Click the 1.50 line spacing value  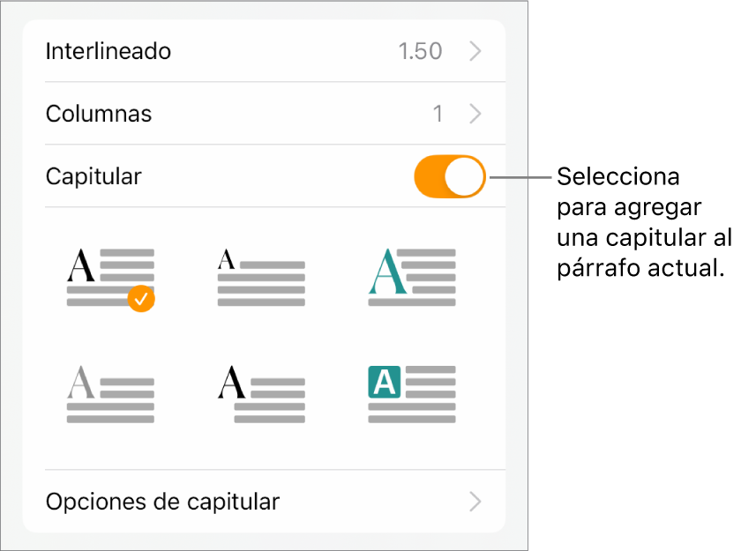[420, 51]
